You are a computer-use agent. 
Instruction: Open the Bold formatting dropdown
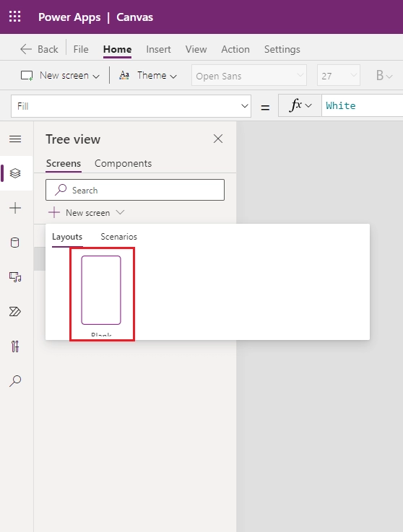click(x=384, y=75)
